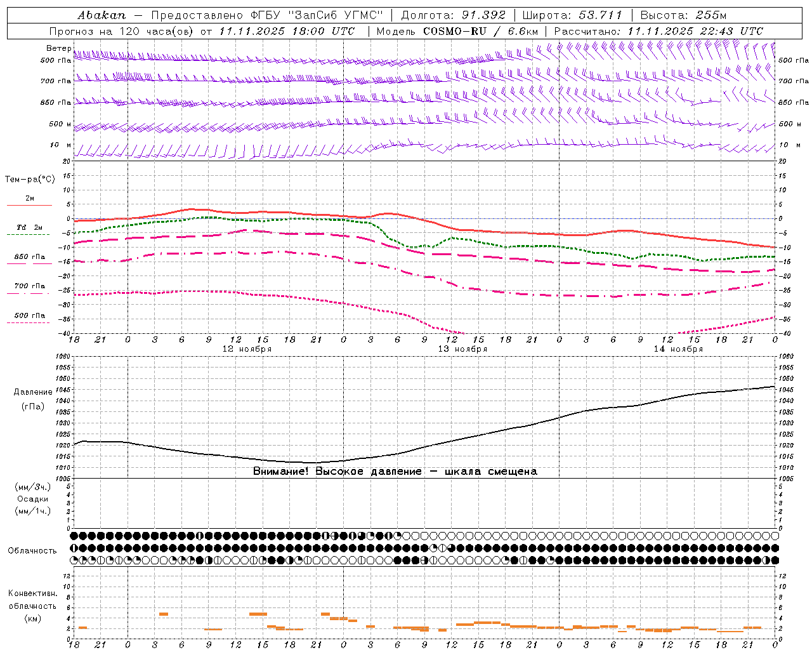Click the forecast length text 'Прогноз на 120 часа(ов)'

coord(122,31)
